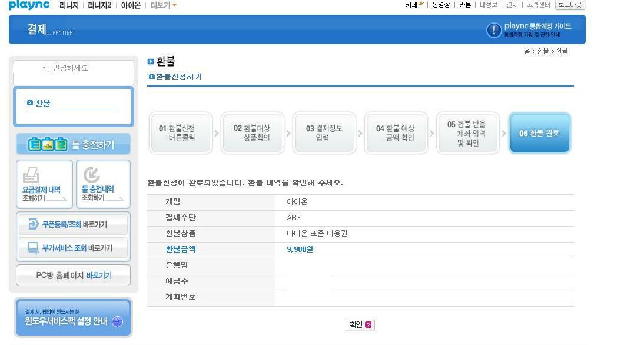Image resolution: width=644 pixels, height=345 pixels.
Task: Open the plaync 통합계정 가이드 info icon
Action: [x=494, y=30]
